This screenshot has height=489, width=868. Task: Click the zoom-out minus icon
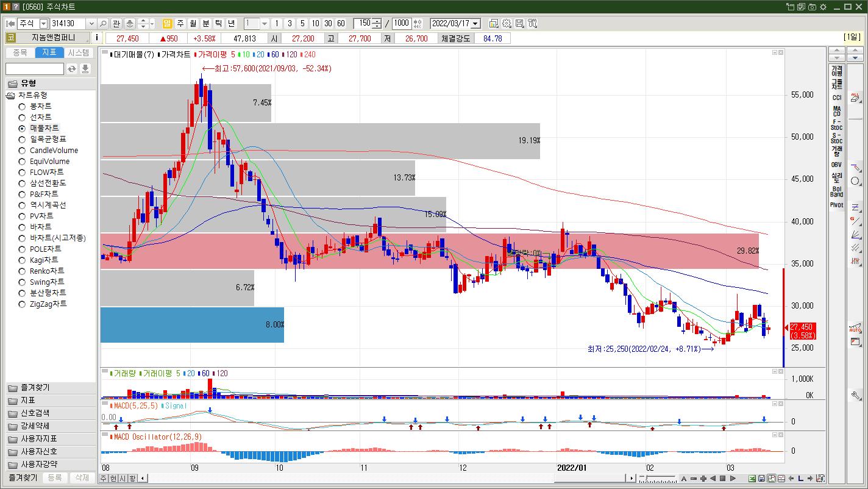click(x=694, y=479)
